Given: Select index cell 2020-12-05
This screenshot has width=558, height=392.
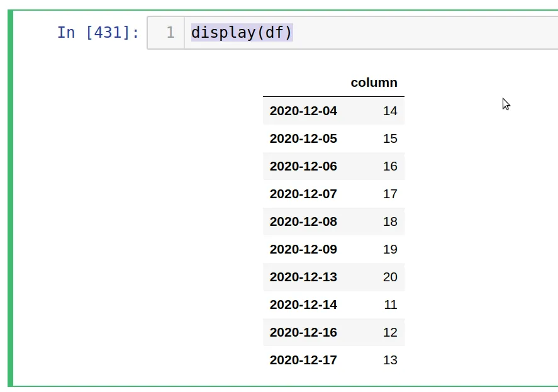Looking at the screenshot, I should (x=303, y=139).
